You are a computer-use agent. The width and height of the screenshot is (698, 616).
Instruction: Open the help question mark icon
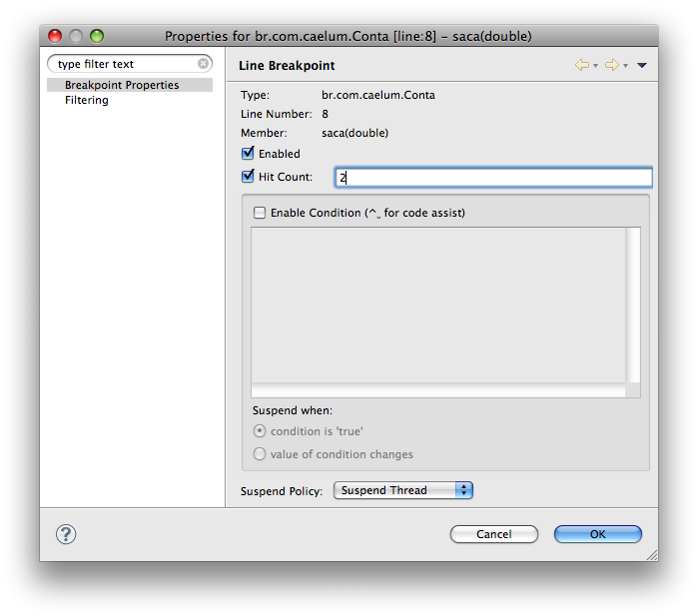pos(66,534)
